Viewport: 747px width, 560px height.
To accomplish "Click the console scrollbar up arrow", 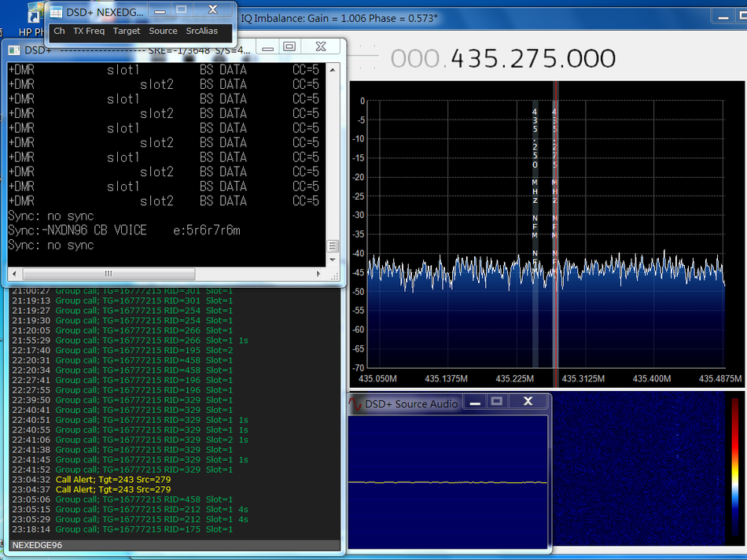I will pos(333,69).
